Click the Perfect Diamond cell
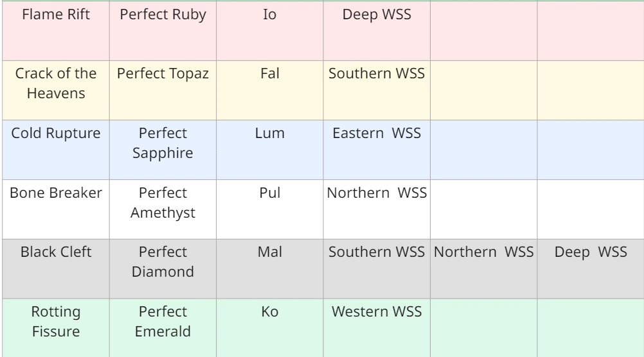Image resolution: width=644 pixels, height=357 pixels. [x=163, y=260]
